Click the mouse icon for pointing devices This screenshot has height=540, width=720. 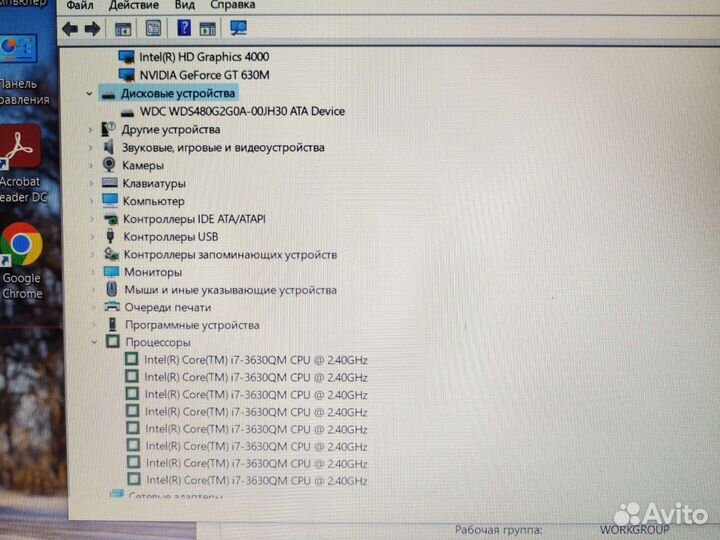click(112, 289)
